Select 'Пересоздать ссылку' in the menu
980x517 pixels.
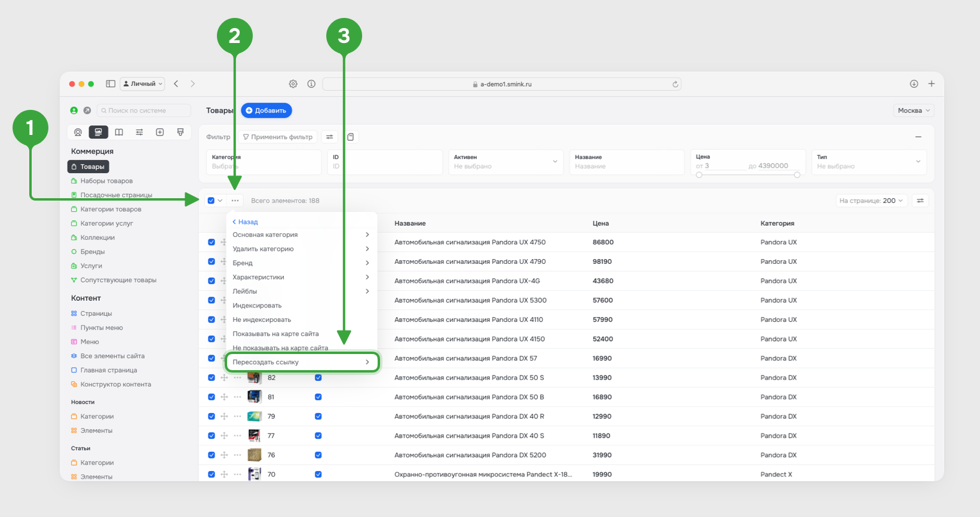(302, 362)
